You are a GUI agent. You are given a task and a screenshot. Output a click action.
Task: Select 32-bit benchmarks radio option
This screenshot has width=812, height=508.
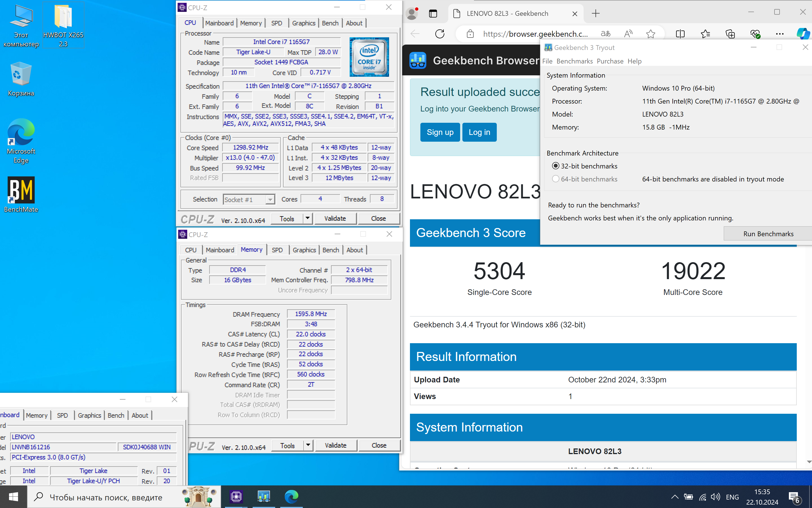(556, 166)
